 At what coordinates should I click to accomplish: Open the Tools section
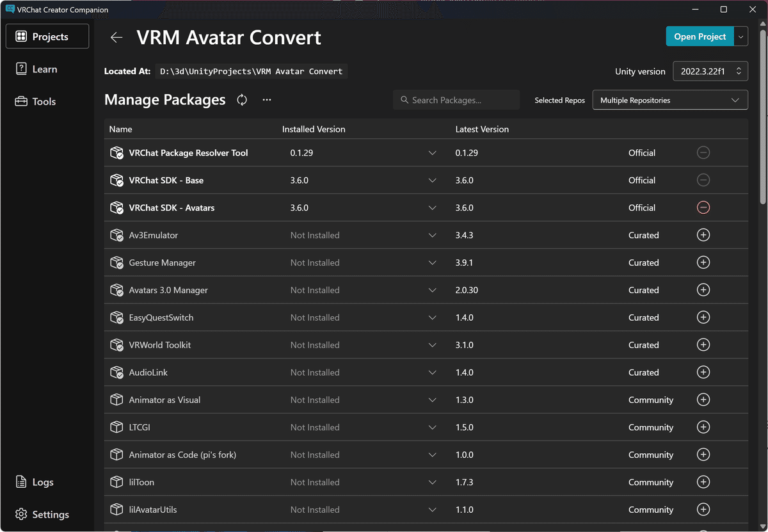(47, 101)
